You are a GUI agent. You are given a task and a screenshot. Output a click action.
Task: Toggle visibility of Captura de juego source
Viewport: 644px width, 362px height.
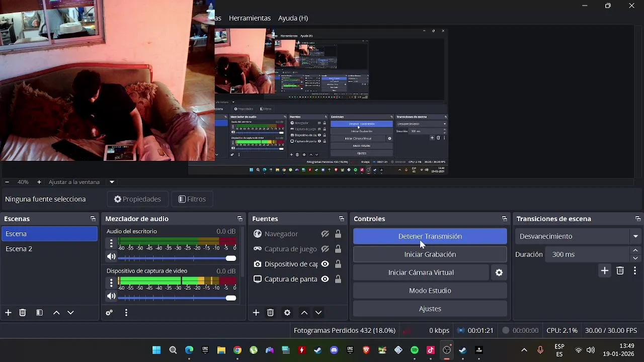point(325,249)
